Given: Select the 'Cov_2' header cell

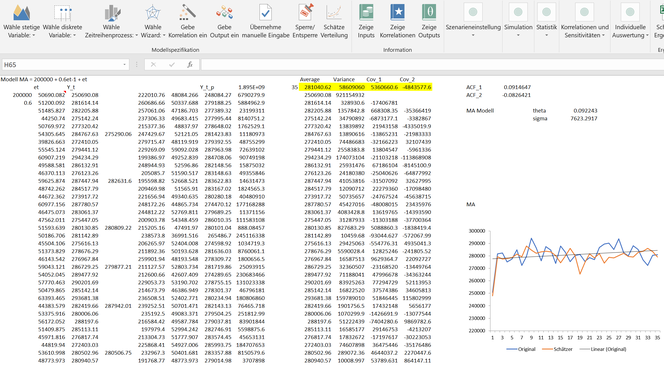Looking at the screenshot, I should (x=407, y=79).
